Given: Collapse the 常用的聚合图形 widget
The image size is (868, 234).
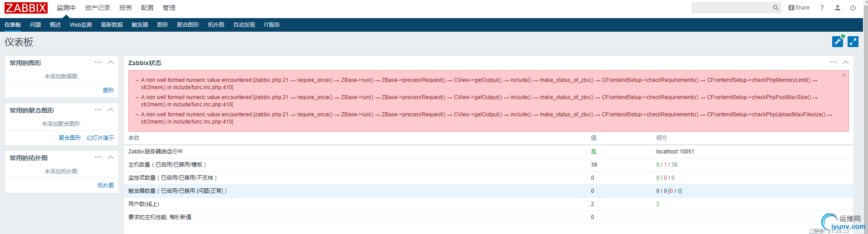Looking at the screenshot, I should point(111,110).
